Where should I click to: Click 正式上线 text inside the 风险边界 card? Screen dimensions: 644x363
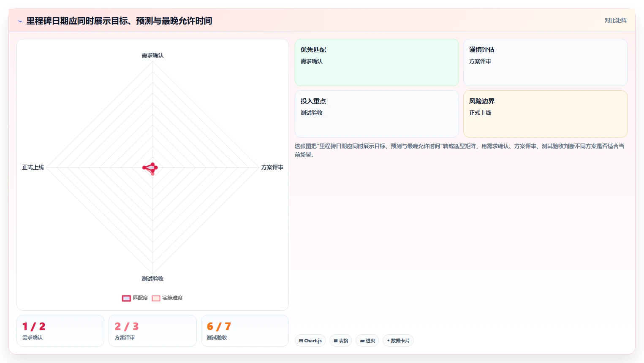(x=480, y=113)
